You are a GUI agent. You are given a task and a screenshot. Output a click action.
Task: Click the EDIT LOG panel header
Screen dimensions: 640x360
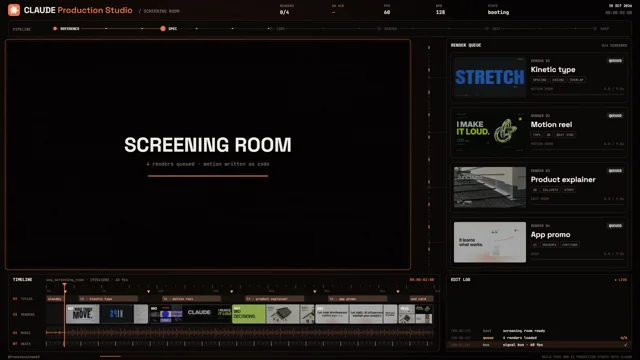(x=460, y=280)
